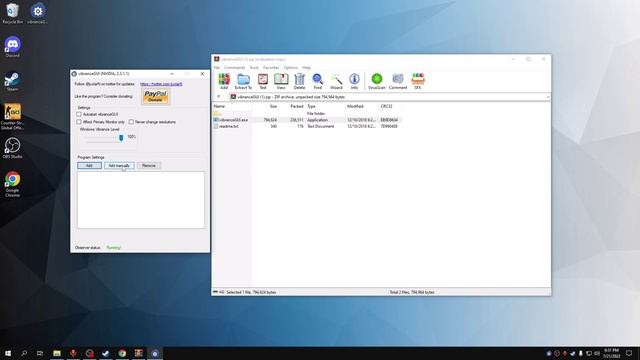
Task: Click the Windows Vibrance Level slider handle
Action: pos(121,138)
